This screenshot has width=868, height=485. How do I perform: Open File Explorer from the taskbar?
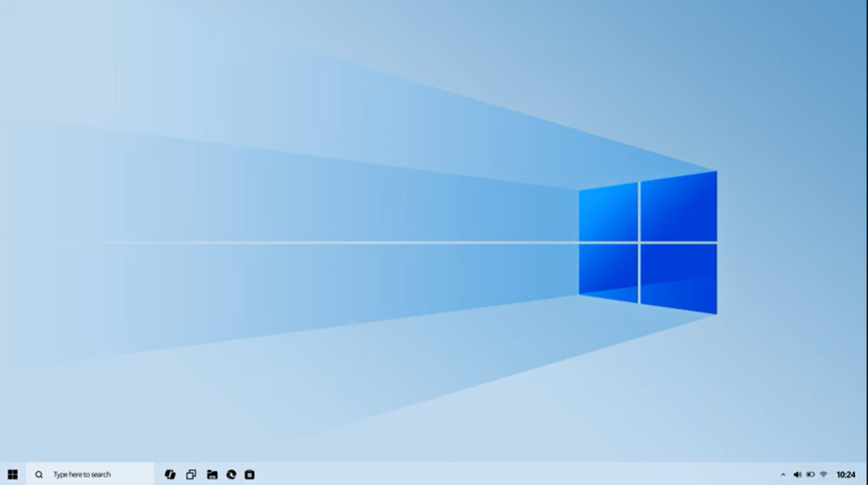point(211,474)
